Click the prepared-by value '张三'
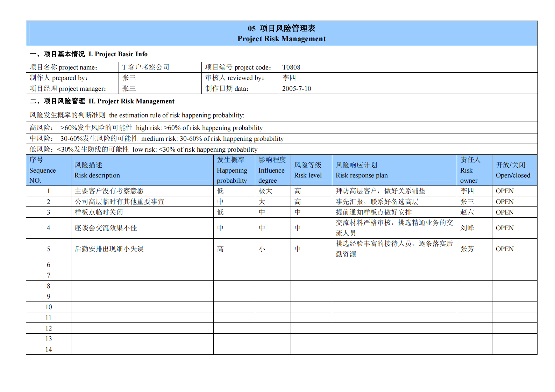Viewport: 555px width, 392px height. point(129,78)
